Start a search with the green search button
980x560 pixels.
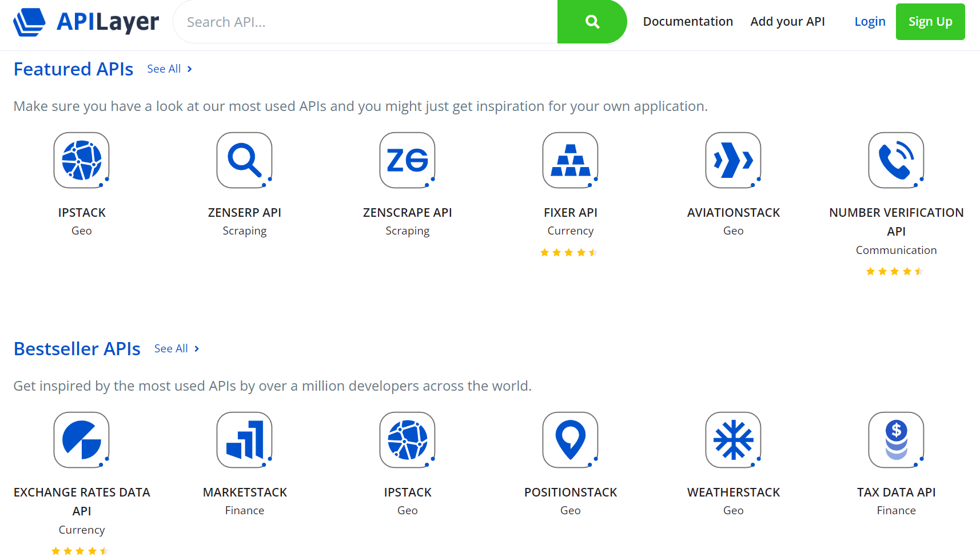592,22
